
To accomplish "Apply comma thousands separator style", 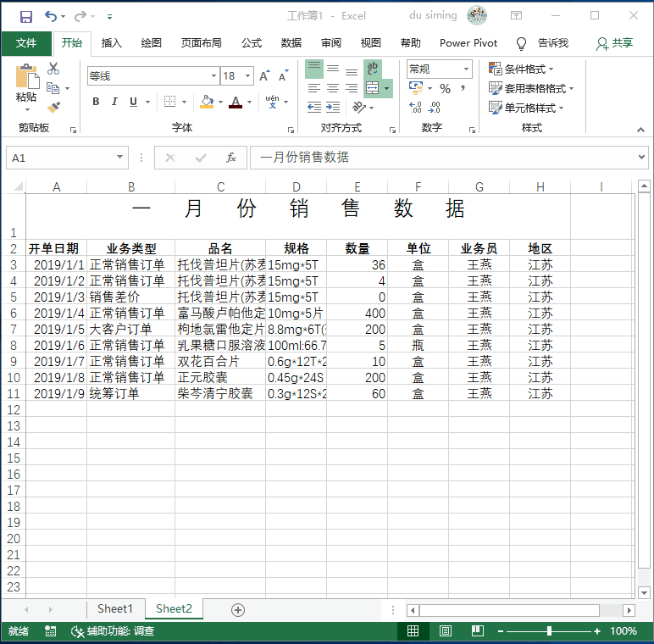I will coord(463,88).
